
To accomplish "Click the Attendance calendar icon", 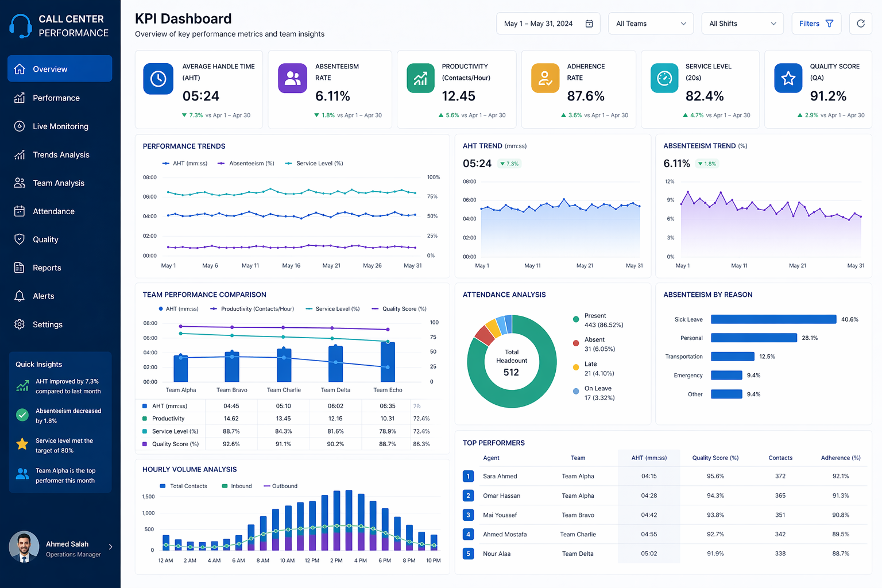I will [19, 211].
